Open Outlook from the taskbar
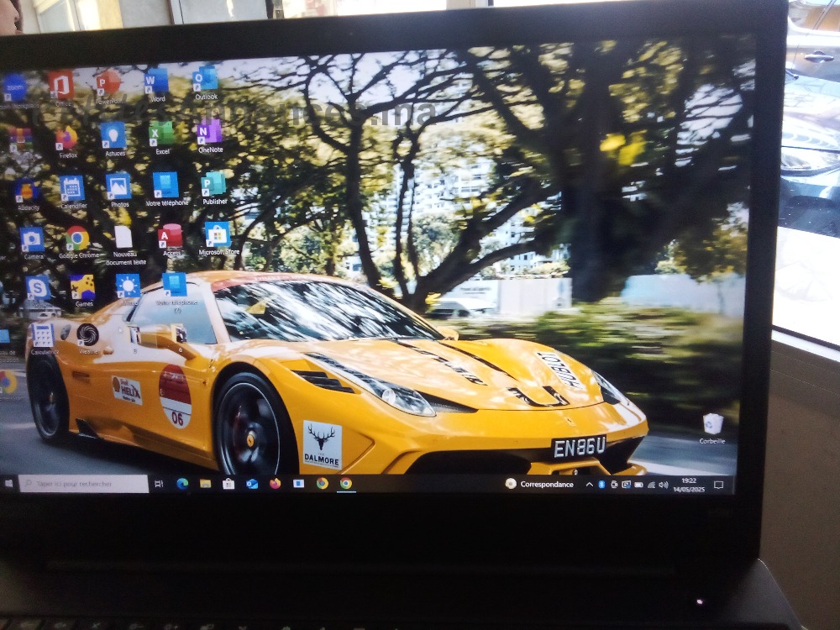 point(252,484)
